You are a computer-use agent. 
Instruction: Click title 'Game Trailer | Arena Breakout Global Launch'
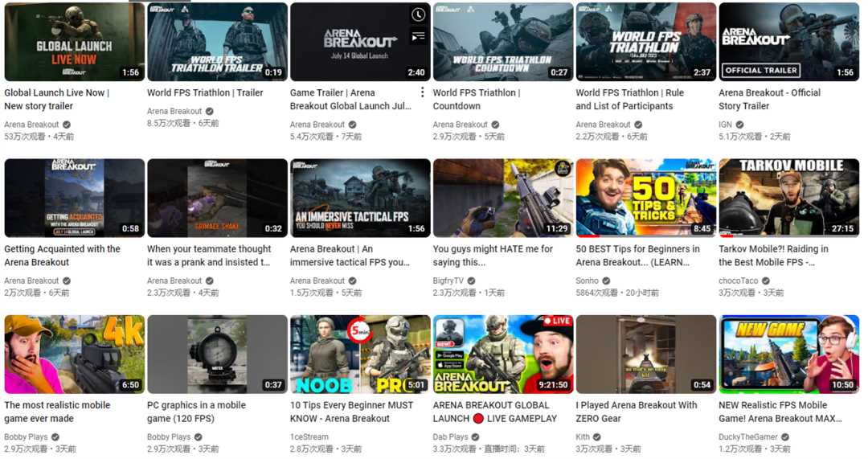350,99
